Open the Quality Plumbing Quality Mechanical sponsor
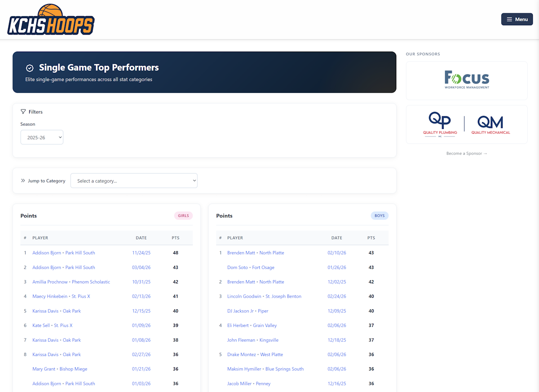 click(x=467, y=124)
